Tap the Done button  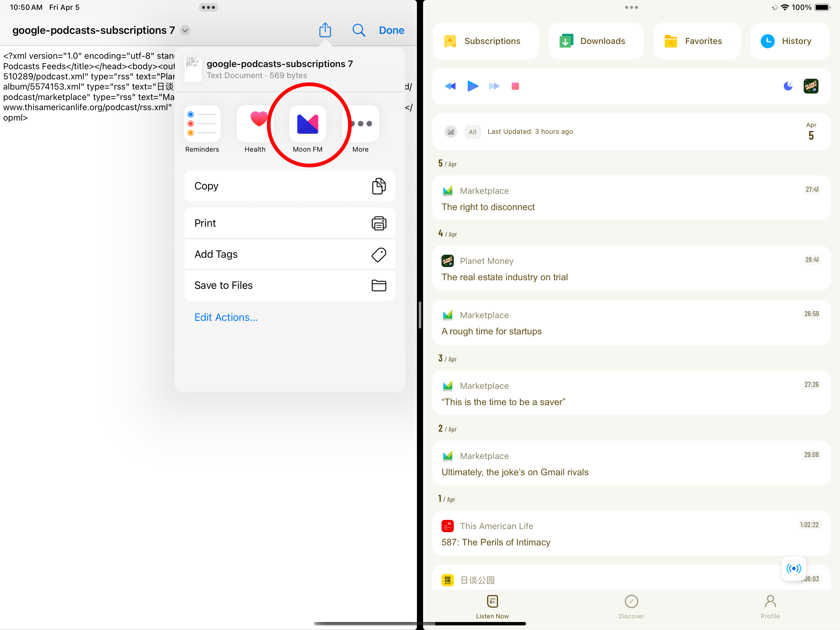pyautogui.click(x=391, y=30)
